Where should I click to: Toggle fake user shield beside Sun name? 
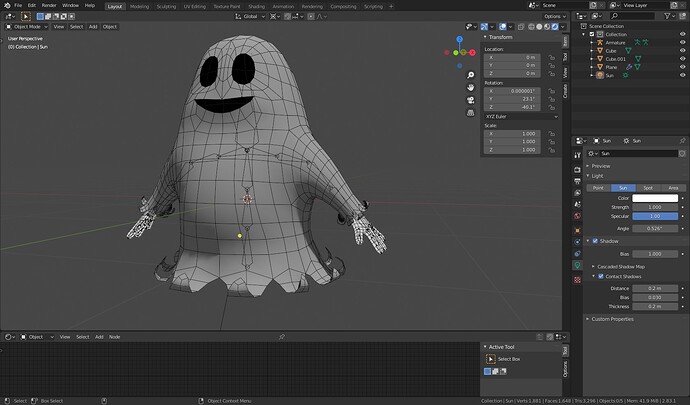(x=682, y=154)
